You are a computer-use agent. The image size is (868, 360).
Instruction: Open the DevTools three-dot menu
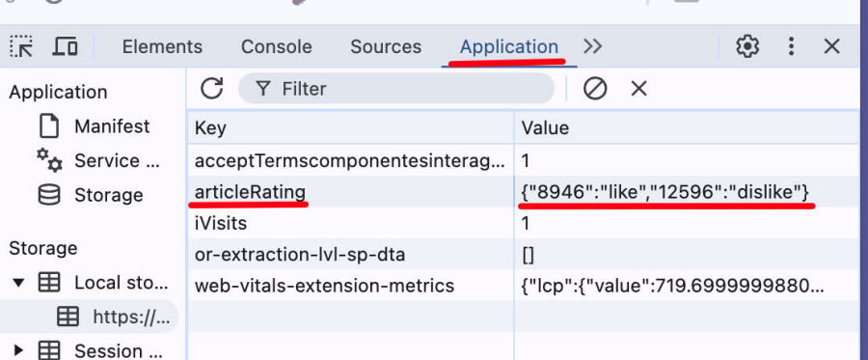point(792,46)
